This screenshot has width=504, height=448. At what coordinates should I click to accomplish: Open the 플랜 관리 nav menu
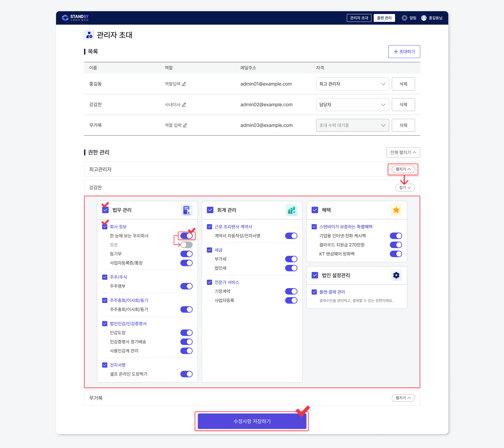384,18
